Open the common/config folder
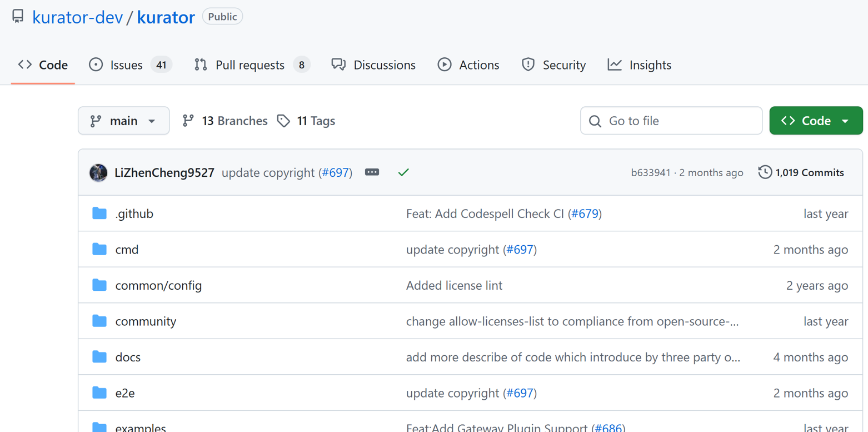The width and height of the screenshot is (868, 432). click(x=158, y=285)
